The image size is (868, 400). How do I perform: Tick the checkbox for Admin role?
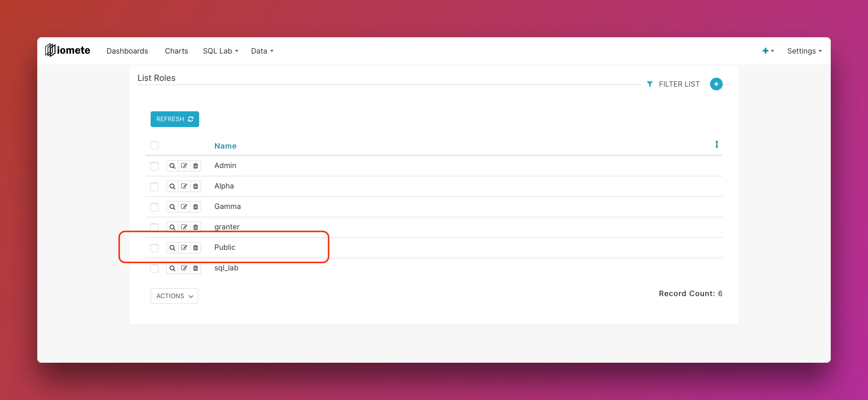coord(154,166)
